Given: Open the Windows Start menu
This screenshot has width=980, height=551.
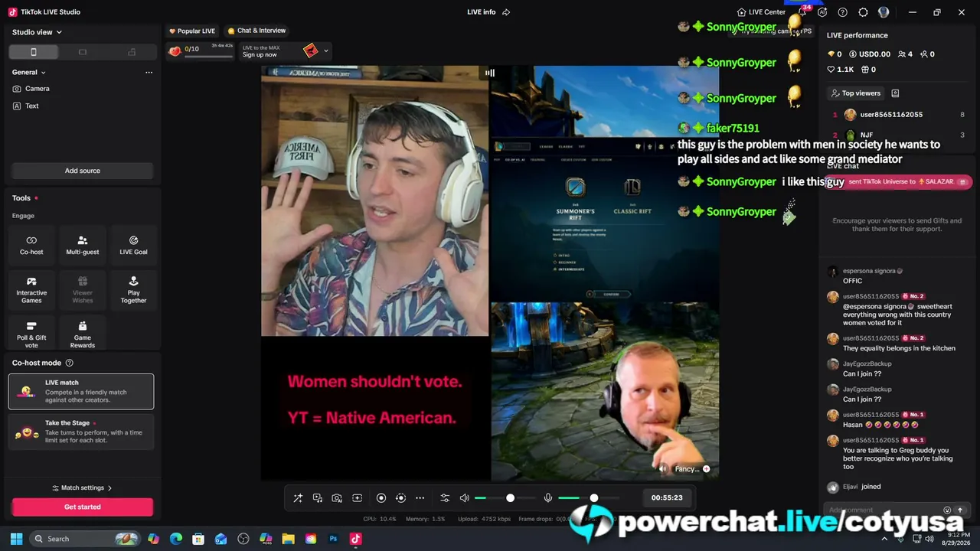Looking at the screenshot, I should pos(16,539).
